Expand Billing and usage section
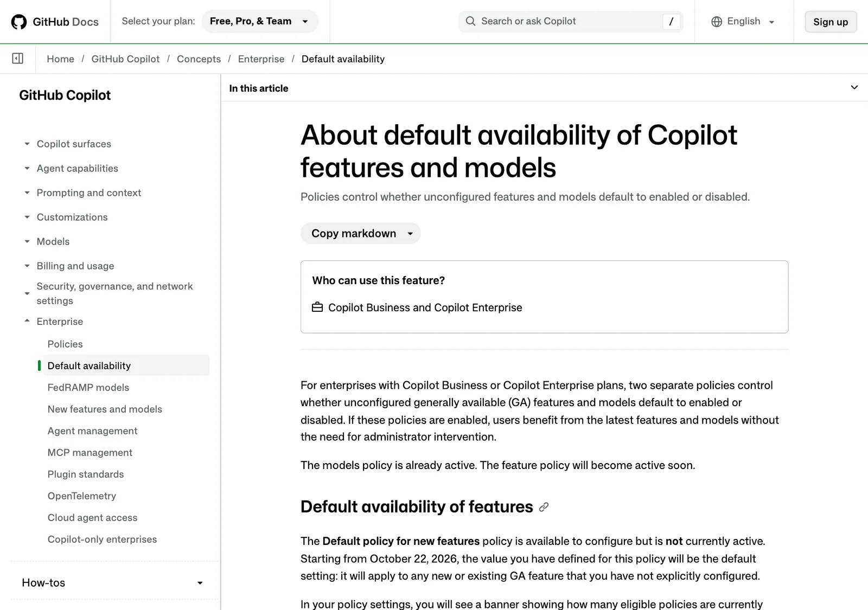The width and height of the screenshot is (868, 610). point(75,266)
